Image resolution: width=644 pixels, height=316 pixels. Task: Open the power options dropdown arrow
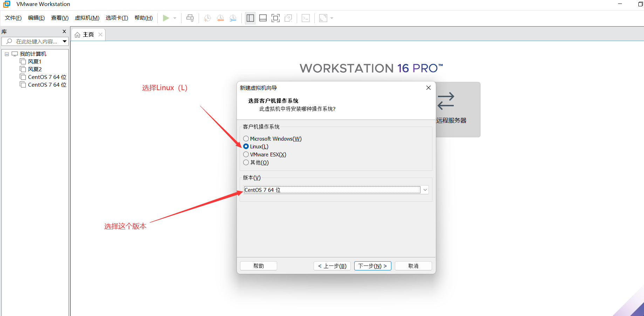[x=175, y=18]
